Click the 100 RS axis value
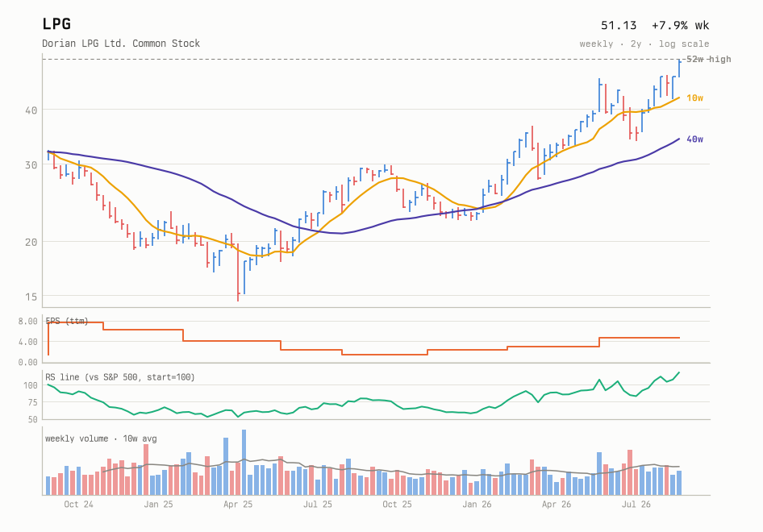The width and height of the screenshot is (763, 532). click(30, 385)
